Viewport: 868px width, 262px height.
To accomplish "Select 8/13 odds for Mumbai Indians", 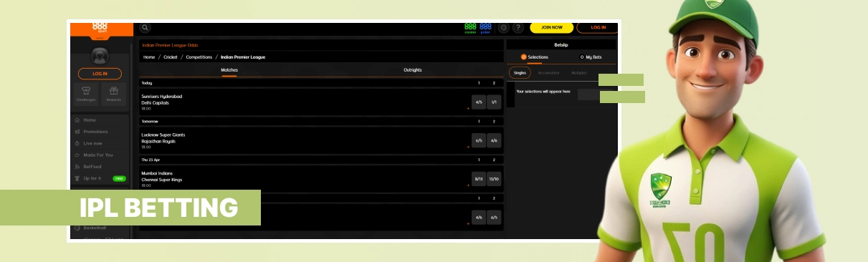I will (479, 178).
